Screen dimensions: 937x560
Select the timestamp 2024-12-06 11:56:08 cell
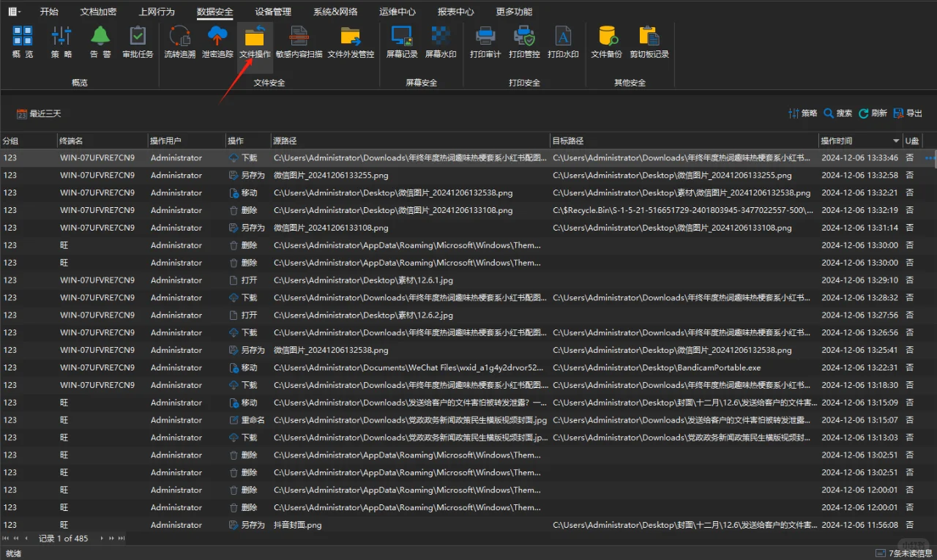tap(859, 525)
